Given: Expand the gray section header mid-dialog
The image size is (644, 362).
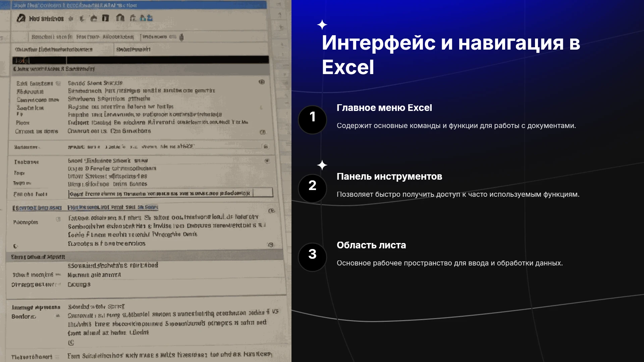Looking at the screenshot, I should pyautogui.click(x=145, y=257).
